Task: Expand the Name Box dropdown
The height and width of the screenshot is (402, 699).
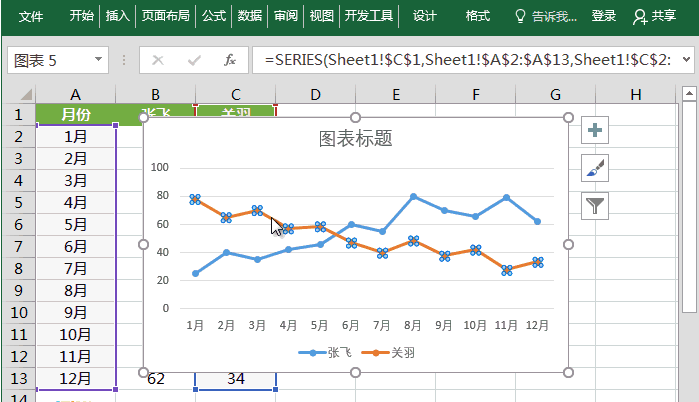Action: (99, 60)
